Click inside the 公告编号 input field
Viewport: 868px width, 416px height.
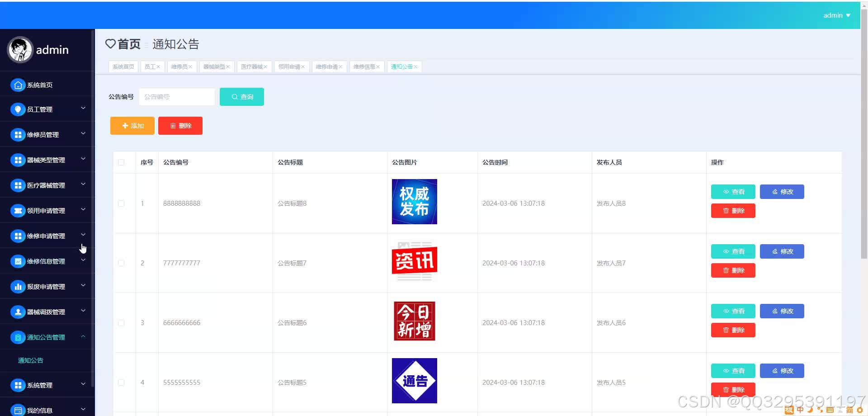pos(176,96)
